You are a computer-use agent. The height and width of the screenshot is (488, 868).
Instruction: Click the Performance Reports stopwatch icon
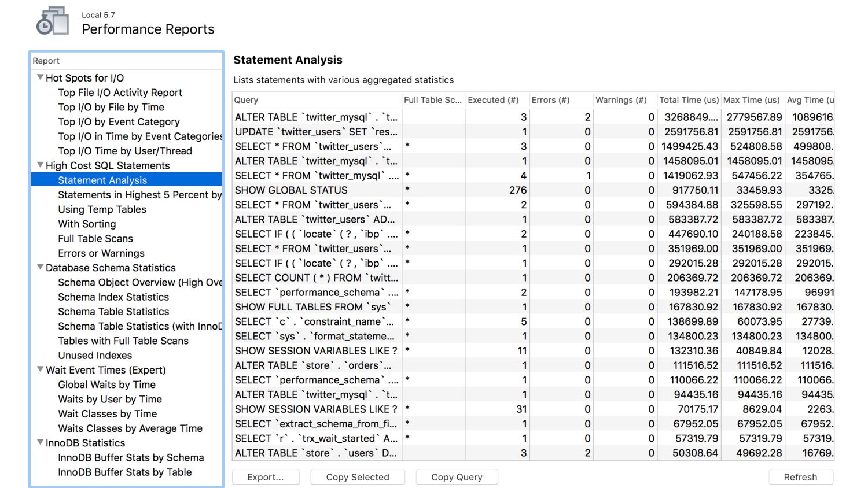[53, 21]
